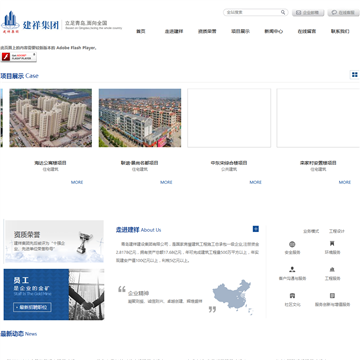Click the China map graphic
Viewport: 360px width, 360px height.
tap(232, 297)
